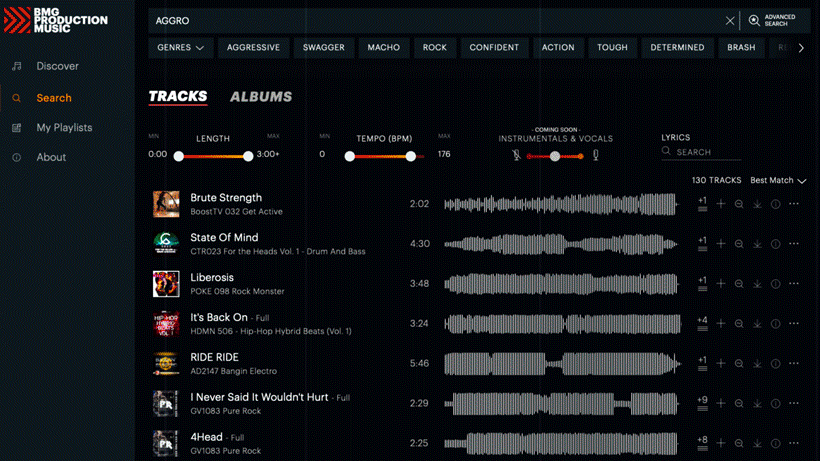Add RIDE RIDE using the plus icon

(x=721, y=363)
